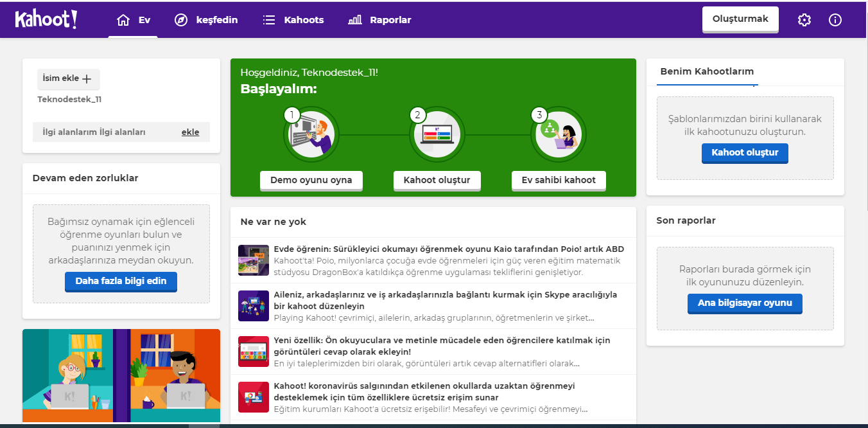Open the Skype kahoot news thumbnail
Viewport: 868px width, 428px height.
pyautogui.click(x=254, y=306)
